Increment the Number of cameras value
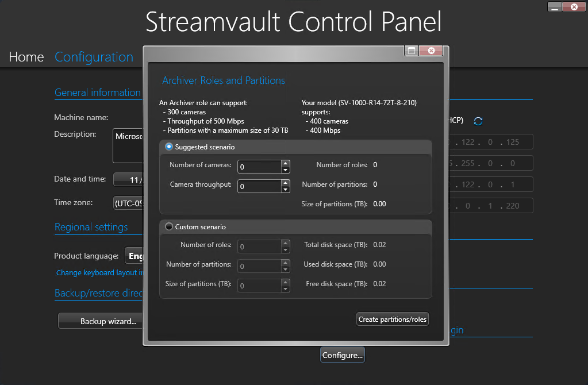This screenshot has width=588, height=385. tap(285, 164)
